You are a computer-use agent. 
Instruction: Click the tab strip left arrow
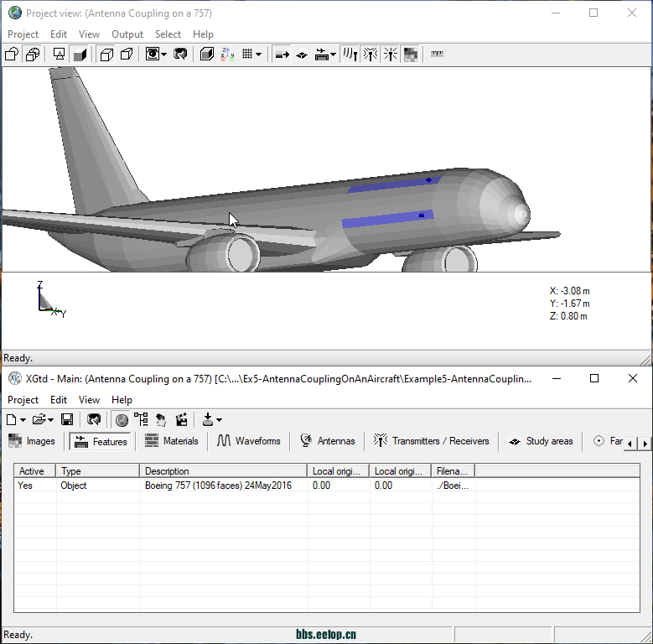(630, 444)
